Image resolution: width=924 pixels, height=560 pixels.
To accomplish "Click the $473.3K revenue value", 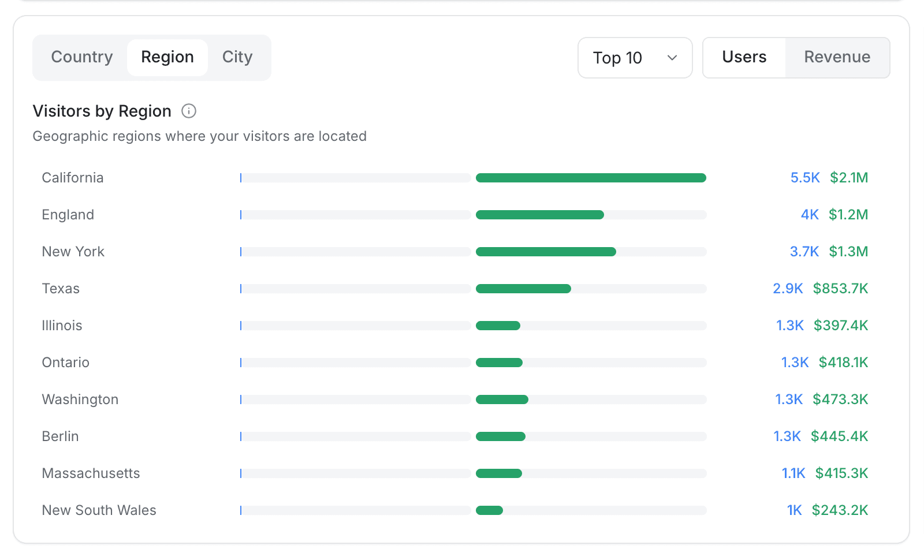I will click(840, 400).
